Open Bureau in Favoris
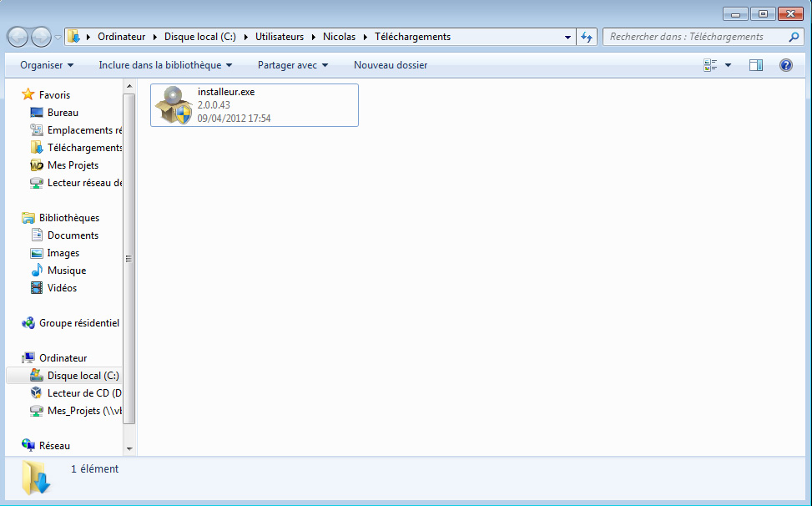Image resolution: width=812 pixels, height=506 pixels. pyautogui.click(x=63, y=113)
